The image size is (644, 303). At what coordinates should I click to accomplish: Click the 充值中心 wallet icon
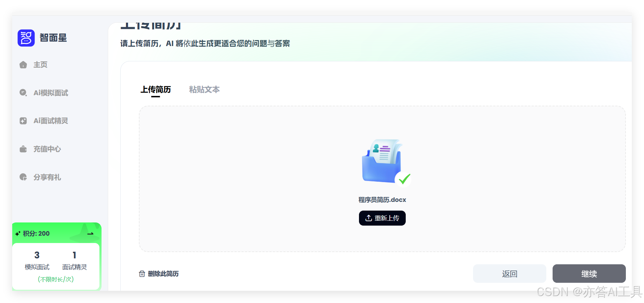click(23, 149)
